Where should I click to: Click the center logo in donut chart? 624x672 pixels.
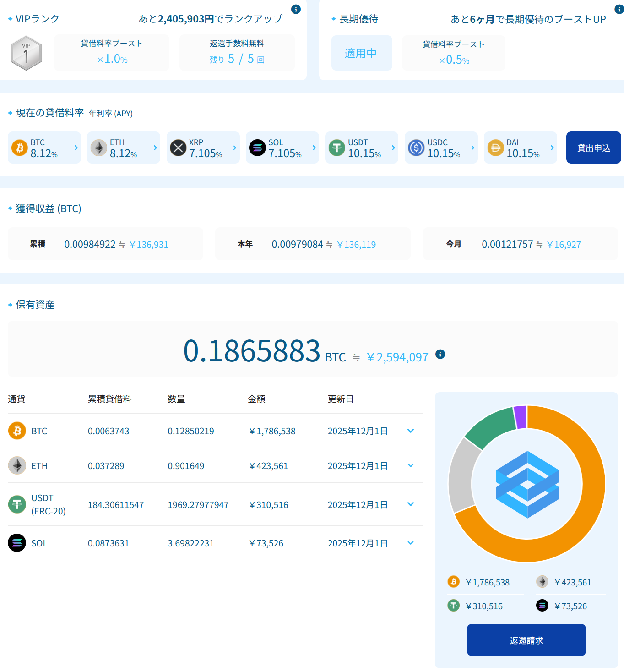[527, 484]
